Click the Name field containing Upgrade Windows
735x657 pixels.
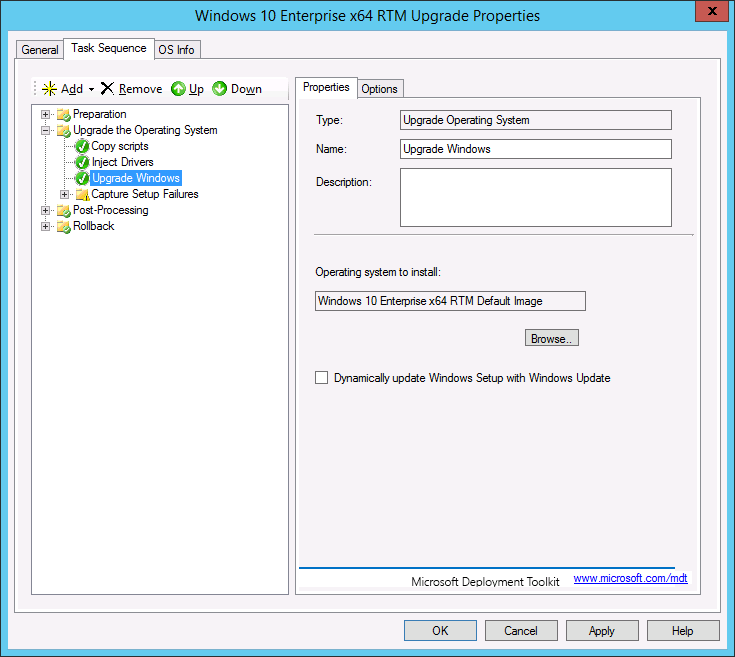pos(536,149)
